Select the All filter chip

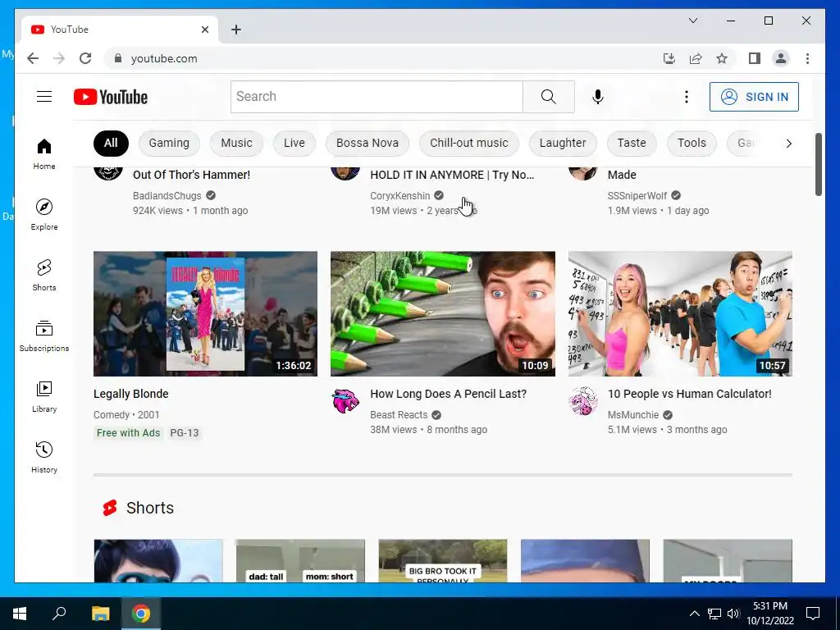(x=111, y=143)
